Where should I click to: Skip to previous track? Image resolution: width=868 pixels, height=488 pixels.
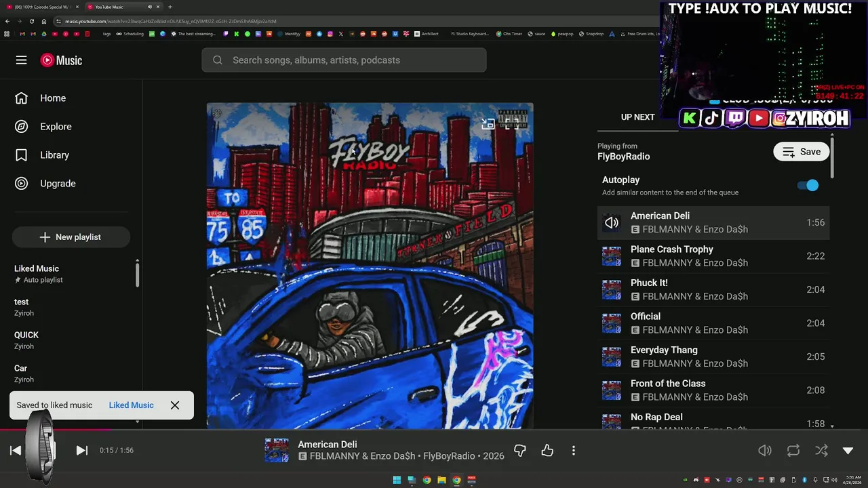click(x=16, y=450)
